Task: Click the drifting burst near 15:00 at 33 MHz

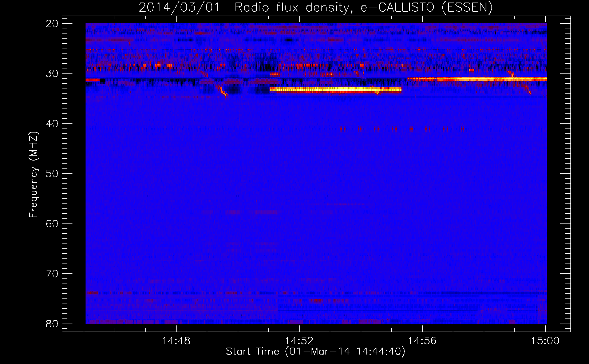Action: coord(526,88)
